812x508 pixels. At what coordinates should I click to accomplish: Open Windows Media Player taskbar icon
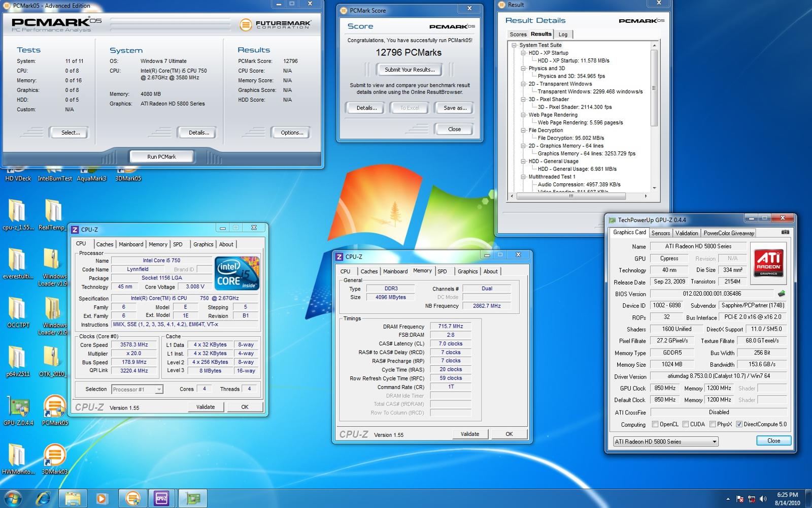[x=101, y=498]
